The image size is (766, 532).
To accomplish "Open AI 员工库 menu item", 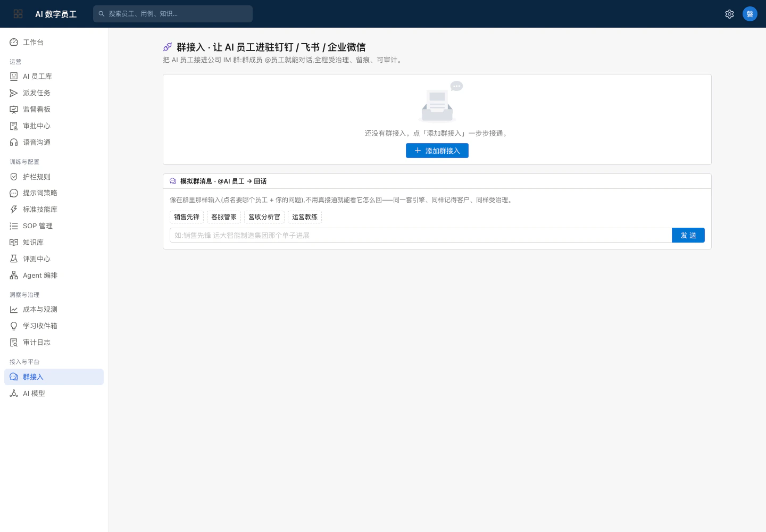I will click(54, 77).
